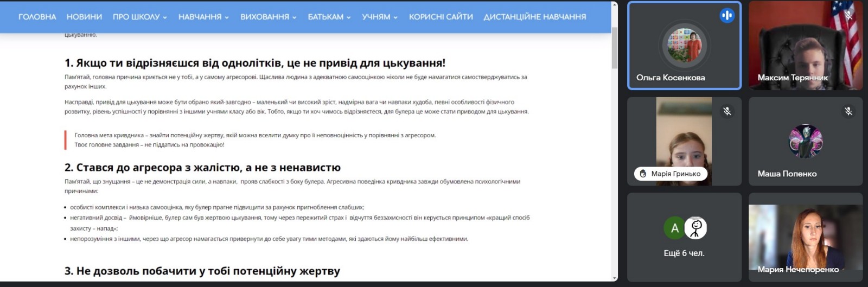Click Ольга Косенкова's round profile avatar
The image size is (868, 287).
tap(684, 46)
